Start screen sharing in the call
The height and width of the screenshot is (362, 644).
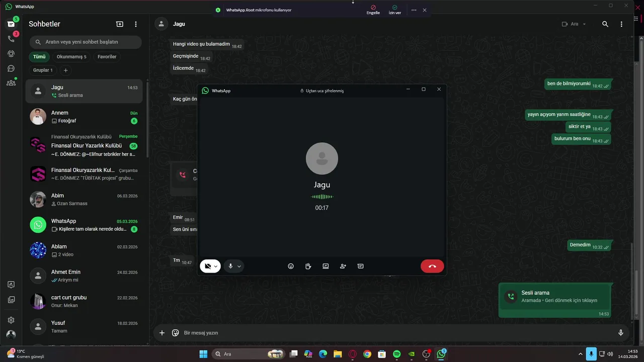pyautogui.click(x=326, y=266)
